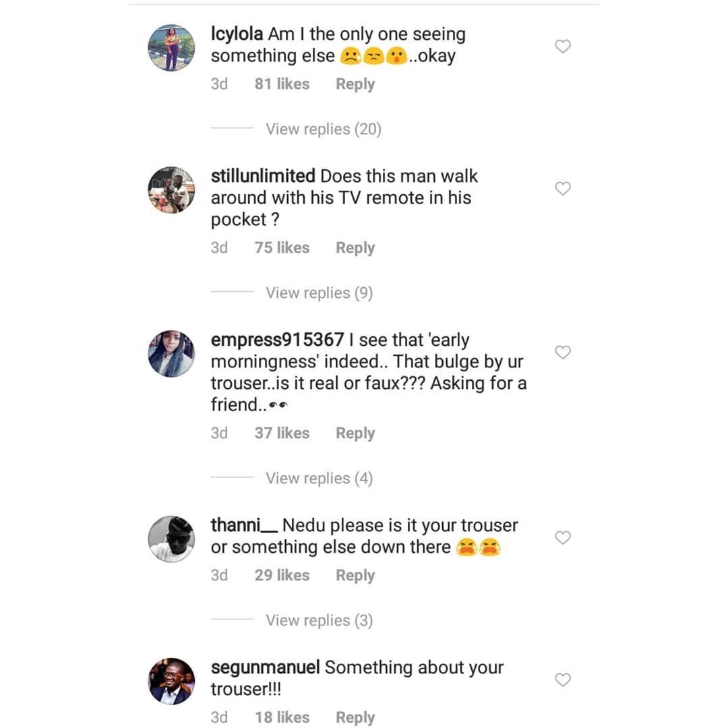Open segunmanuel's avatar

pyautogui.click(x=171, y=681)
